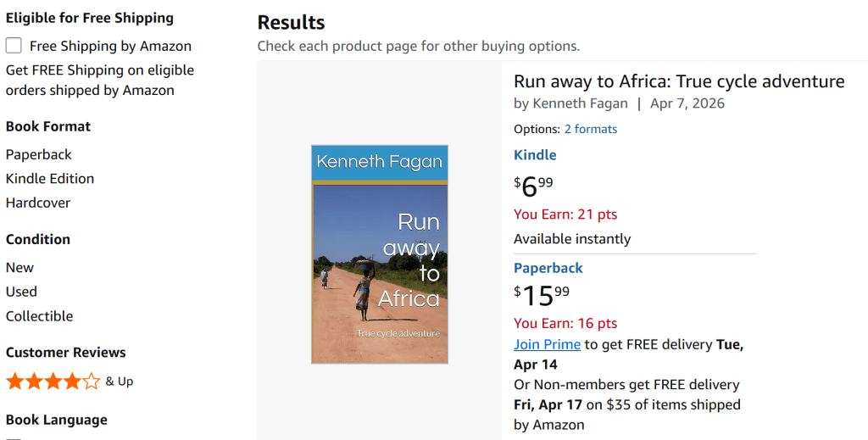The height and width of the screenshot is (440, 868).
Task: Open the '2 formats' options link
Action: point(591,129)
